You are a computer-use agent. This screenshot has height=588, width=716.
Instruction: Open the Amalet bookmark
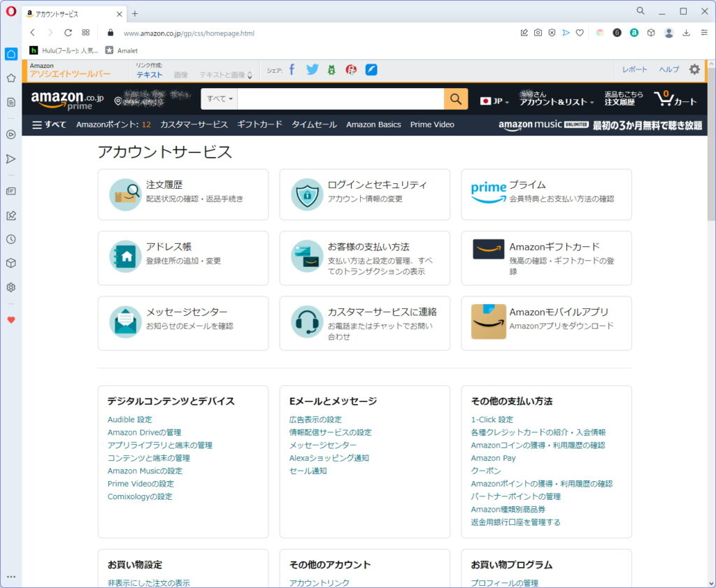pos(122,50)
